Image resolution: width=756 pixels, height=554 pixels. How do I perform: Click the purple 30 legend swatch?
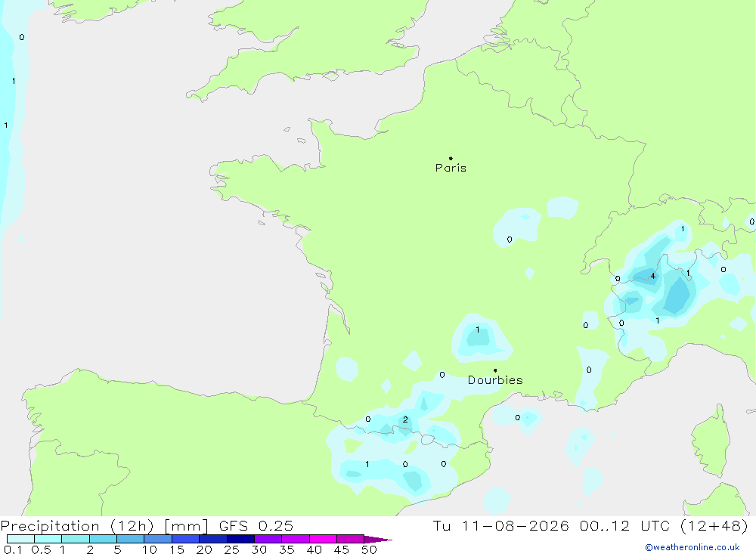268,539
